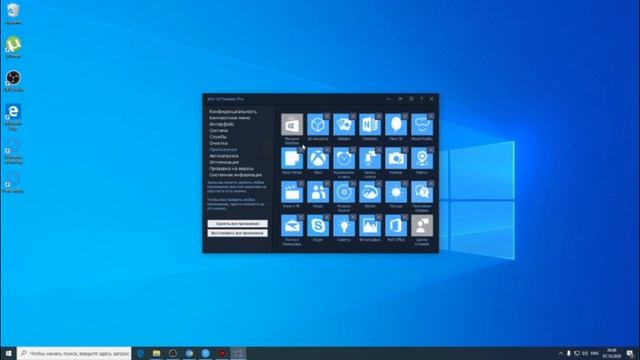Select the Mixed Reality headset tile
Image resolution: width=640 pixels, height=360 pixels.
pos(422,124)
